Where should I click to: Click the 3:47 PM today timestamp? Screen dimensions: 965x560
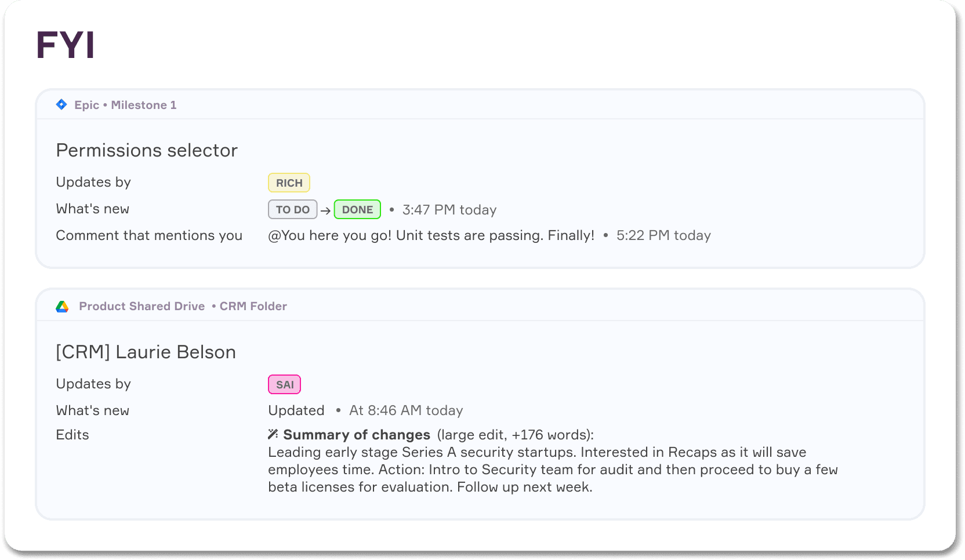pos(449,210)
